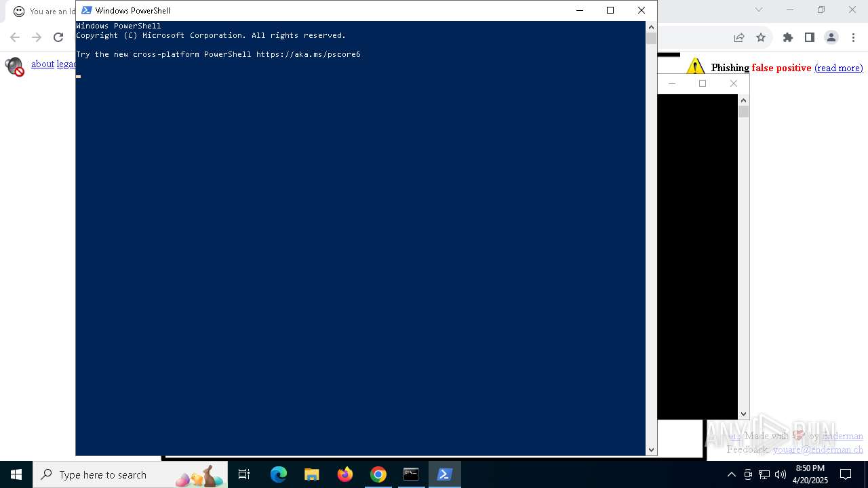The image size is (868, 488).
Task: Click the black console scrollbar down arrow
Action: pos(743,413)
